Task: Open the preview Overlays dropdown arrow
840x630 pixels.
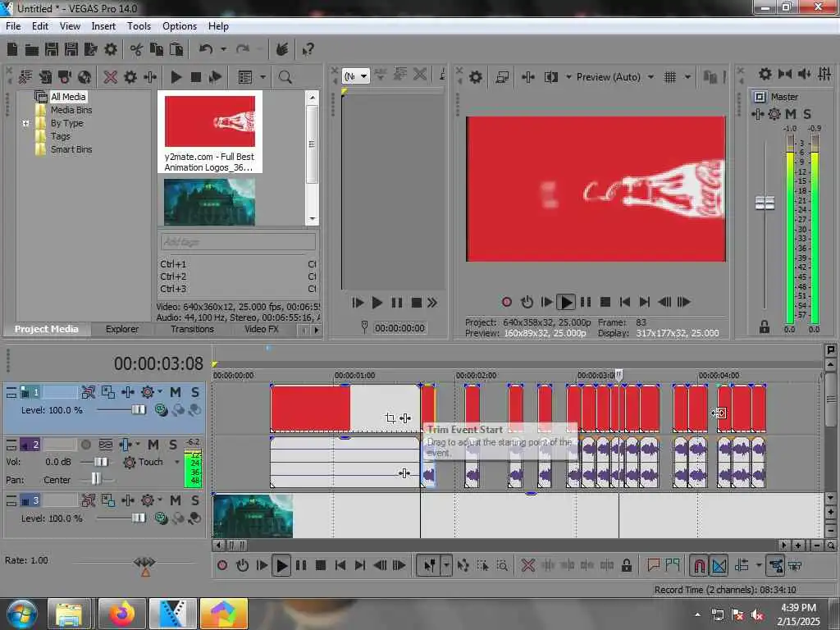Action: click(687, 77)
